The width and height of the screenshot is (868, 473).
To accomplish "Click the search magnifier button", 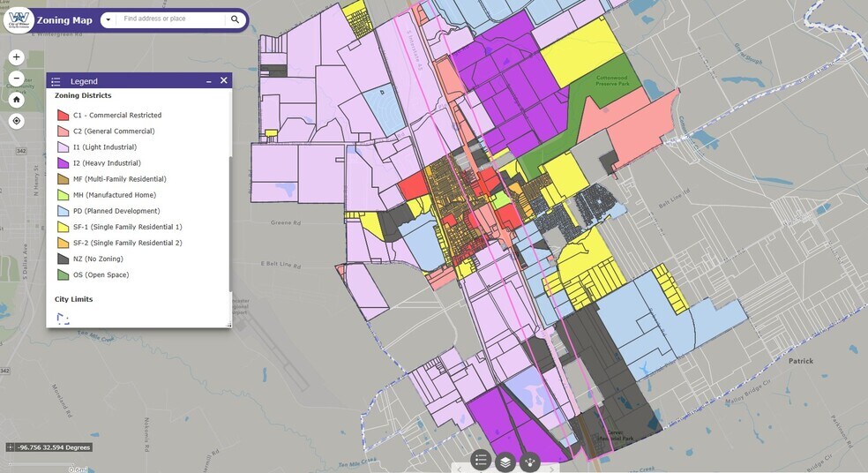I will (x=236, y=19).
